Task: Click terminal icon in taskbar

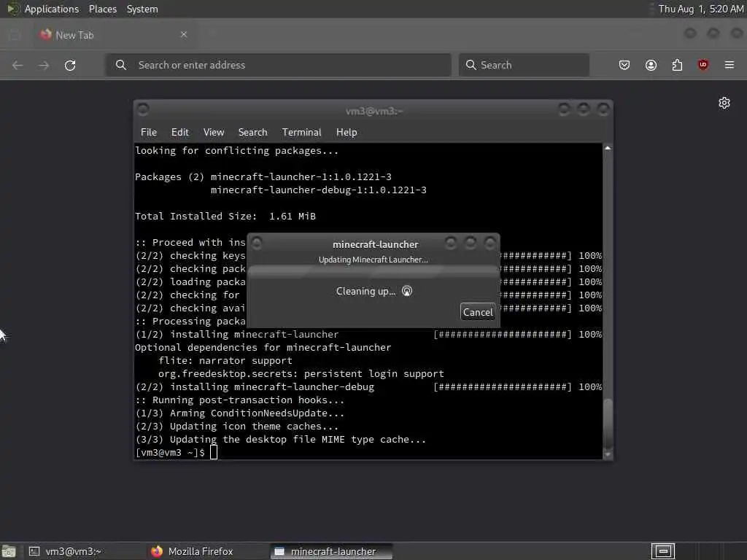Action: click(x=34, y=551)
